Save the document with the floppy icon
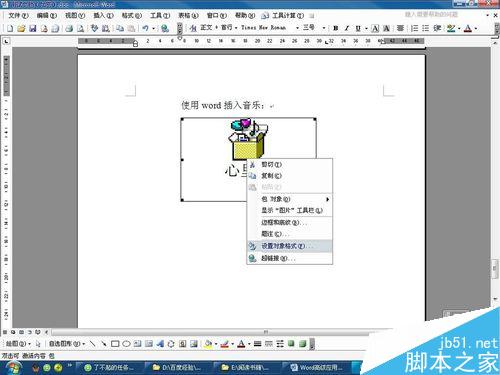The width and height of the screenshot is (500, 375). 33,28
